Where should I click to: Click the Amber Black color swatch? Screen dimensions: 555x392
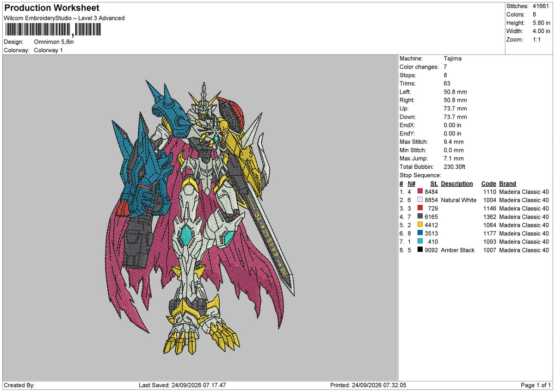click(x=420, y=250)
